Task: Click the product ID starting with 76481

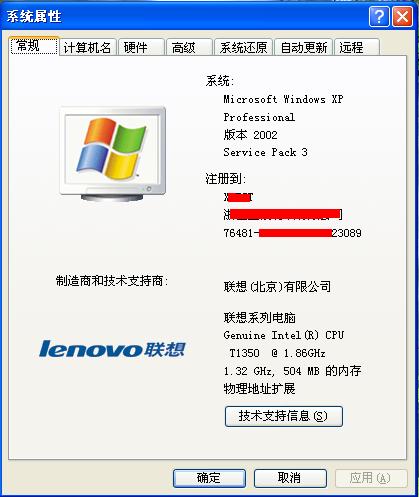Action: 292,233
